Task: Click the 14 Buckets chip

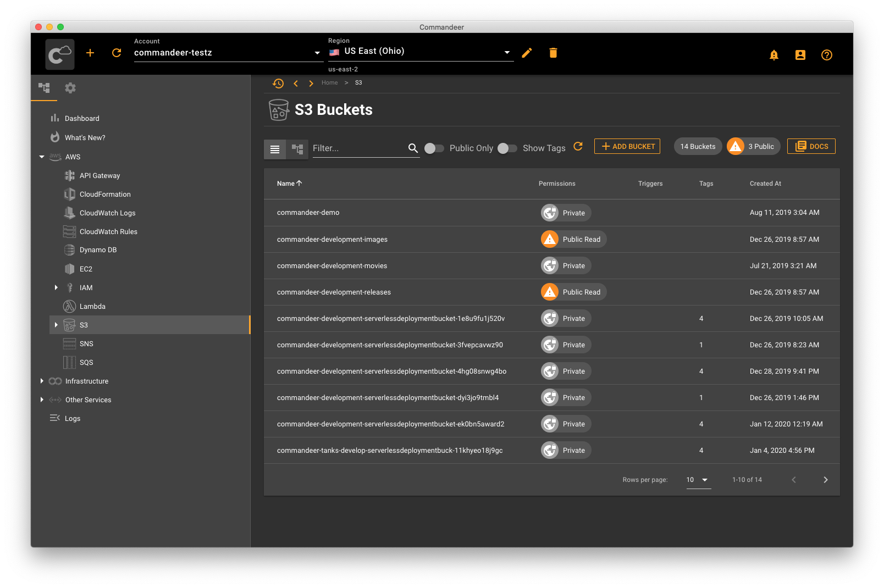Action: coord(698,146)
